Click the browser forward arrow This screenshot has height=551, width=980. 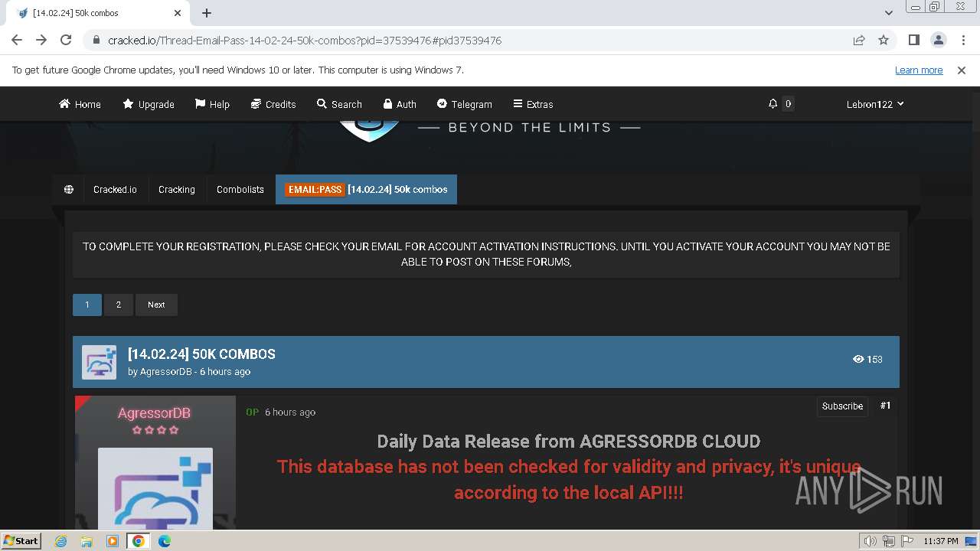(x=41, y=40)
